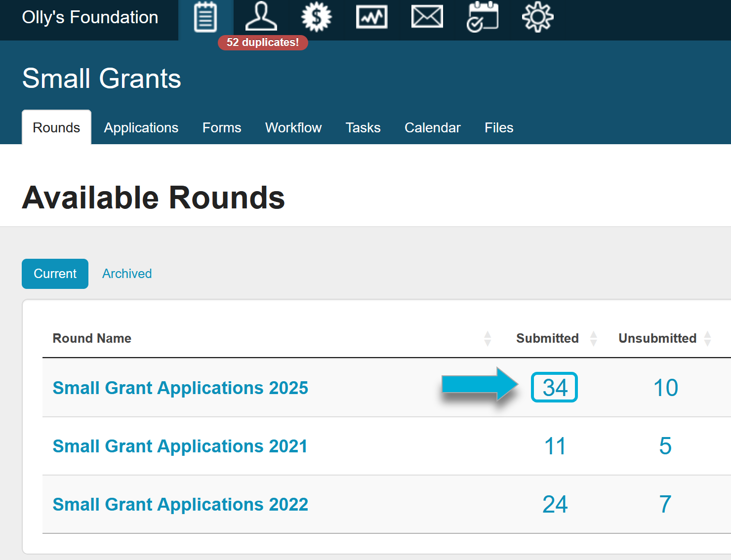731x560 pixels.
Task: Click the dollar payments icon
Action: [317, 17]
